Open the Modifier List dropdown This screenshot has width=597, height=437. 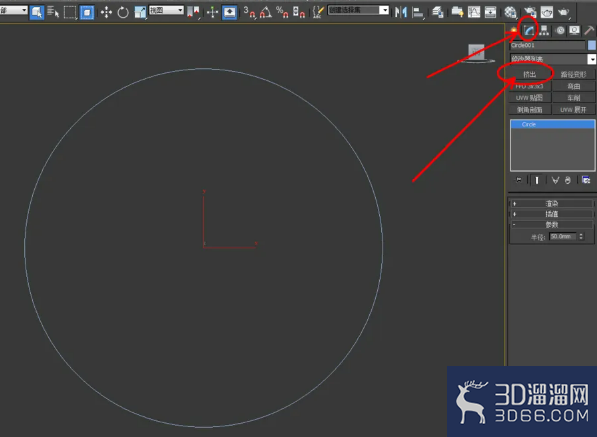[x=552, y=59]
